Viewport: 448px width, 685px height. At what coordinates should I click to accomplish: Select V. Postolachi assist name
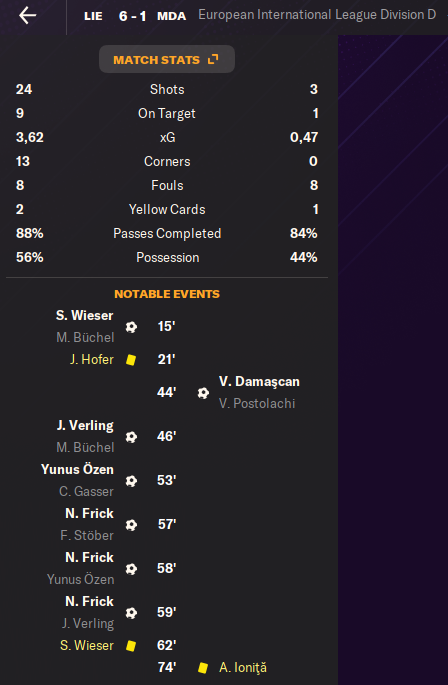(257, 403)
